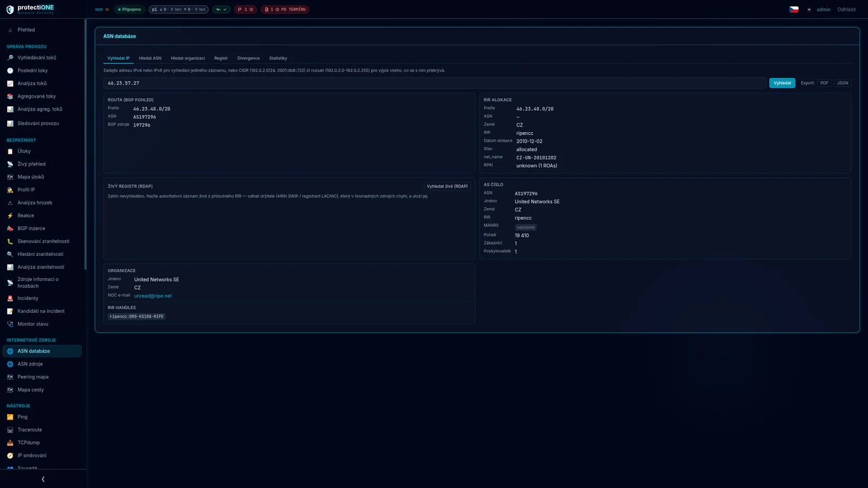Click the health check status pill
This screenshot has width=868, height=488.
pyautogui.click(x=221, y=9)
